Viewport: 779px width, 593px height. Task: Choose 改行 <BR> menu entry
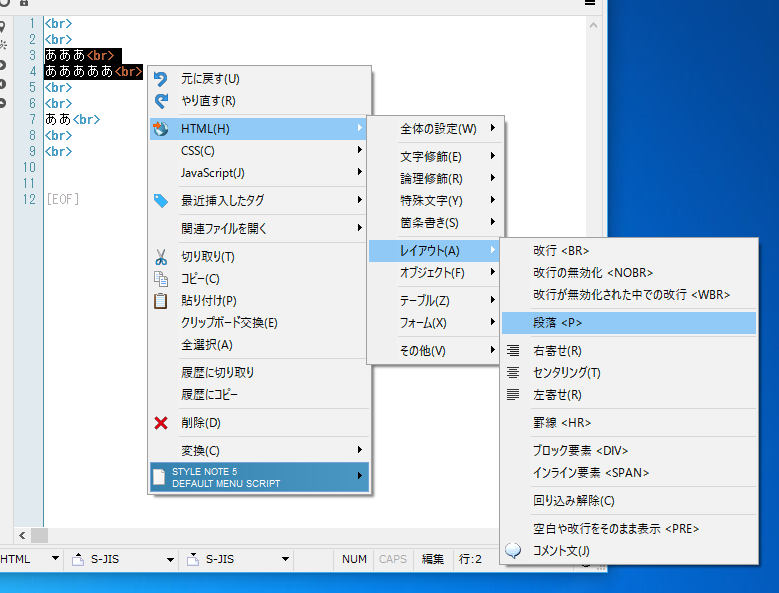[x=629, y=251]
